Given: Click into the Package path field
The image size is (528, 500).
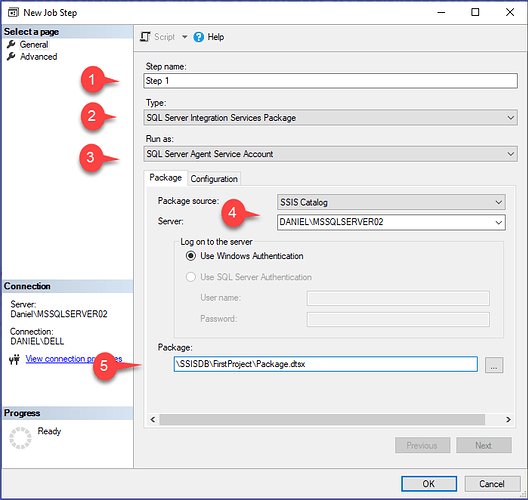Looking at the screenshot, I should click(326, 364).
